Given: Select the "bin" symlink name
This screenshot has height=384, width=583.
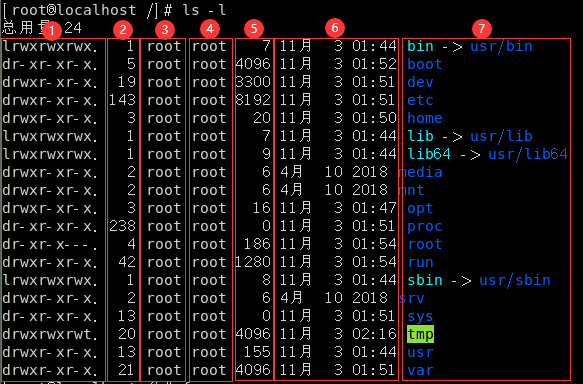Looking at the screenshot, I should (x=421, y=46).
